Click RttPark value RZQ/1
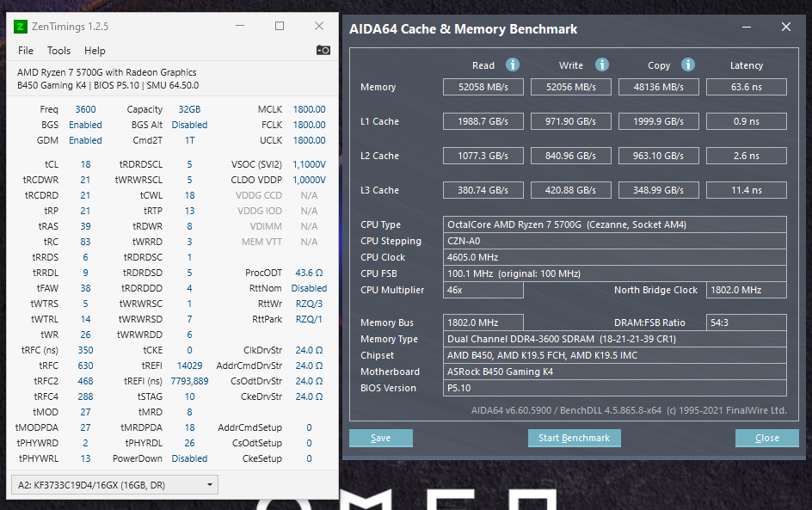This screenshot has width=812, height=510. click(x=309, y=319)
